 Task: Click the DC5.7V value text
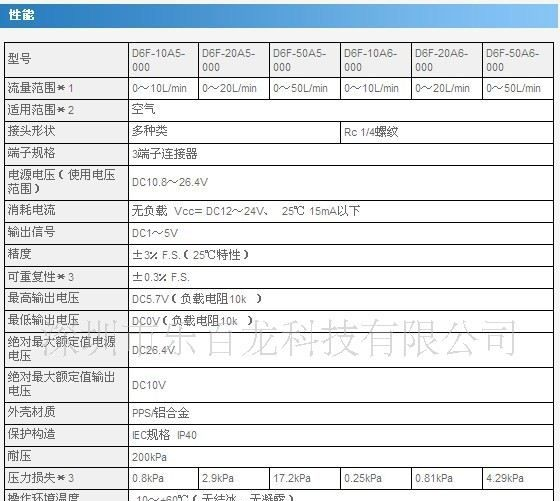[x=150, y=299]
